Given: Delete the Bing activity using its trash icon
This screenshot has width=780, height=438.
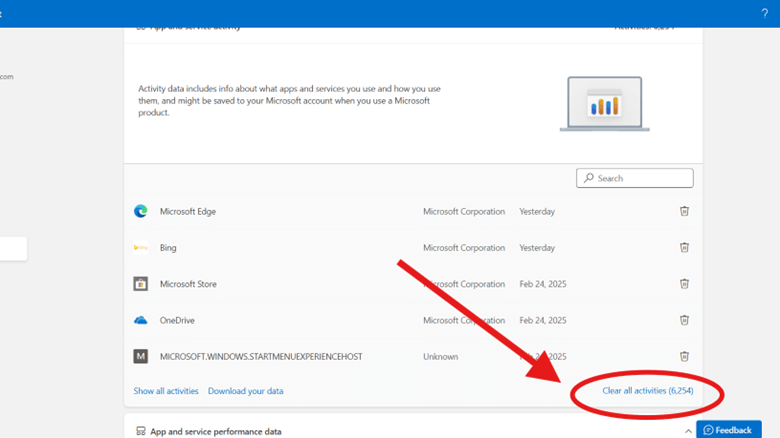Looking at the screenshot, I should 684,247.
